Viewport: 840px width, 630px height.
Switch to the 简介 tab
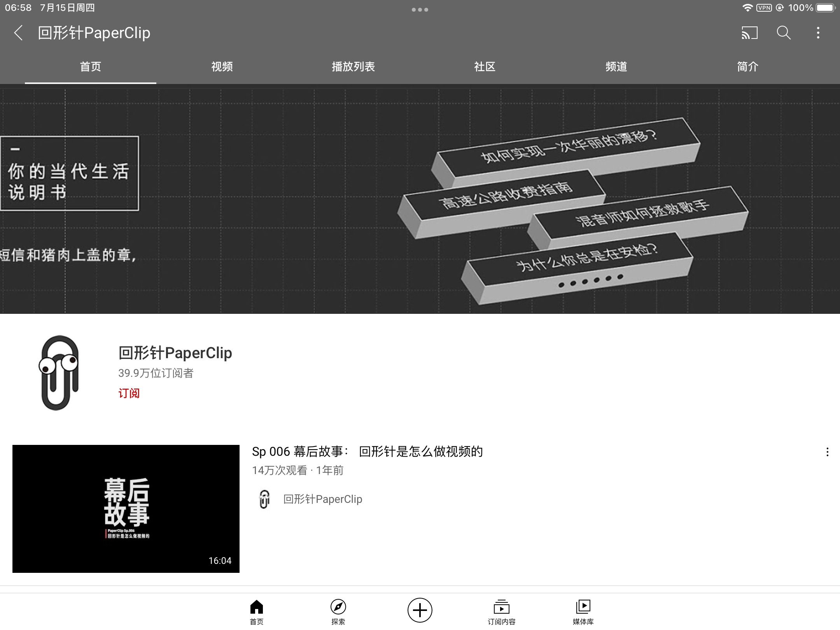pyautogui.click(x=747, y=67)
